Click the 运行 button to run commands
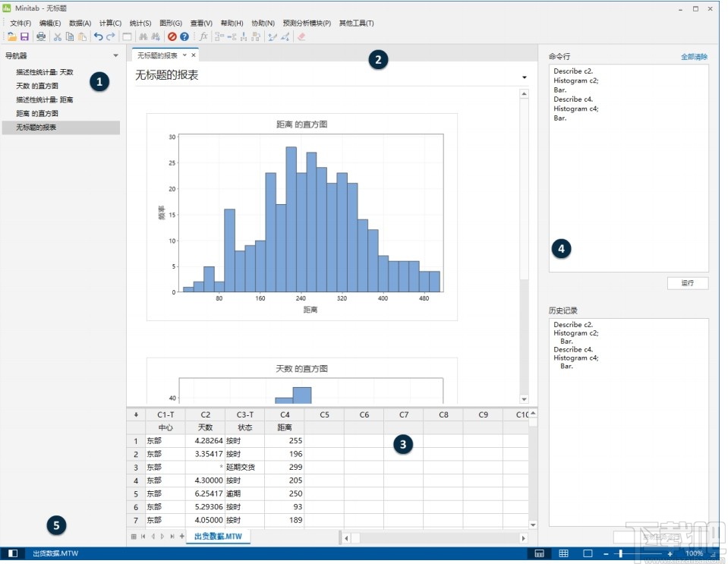The image size is (728, 564). click(x=687, y=282)
